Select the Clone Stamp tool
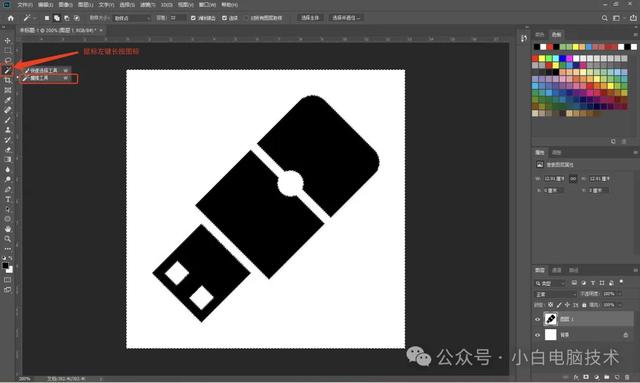 (7, 130)
